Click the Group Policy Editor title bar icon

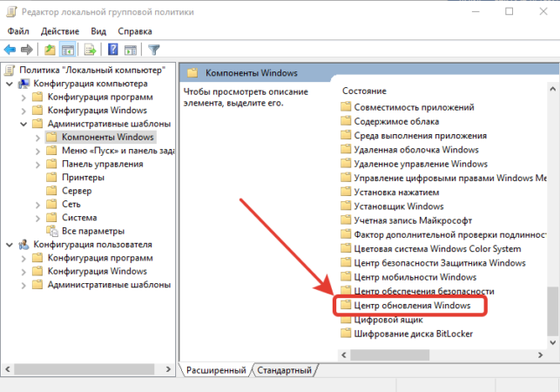(x=11, y=12)
